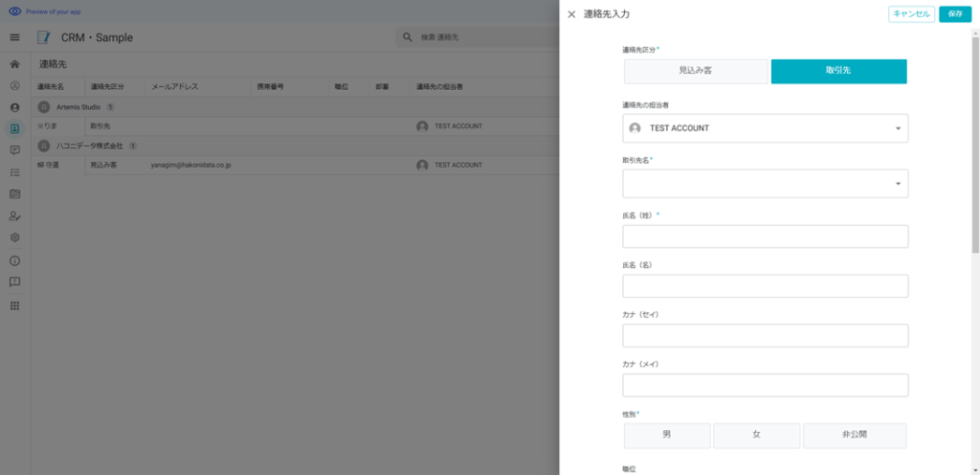
Task: Select 見込み客 contact type
Action: (696, 71)
